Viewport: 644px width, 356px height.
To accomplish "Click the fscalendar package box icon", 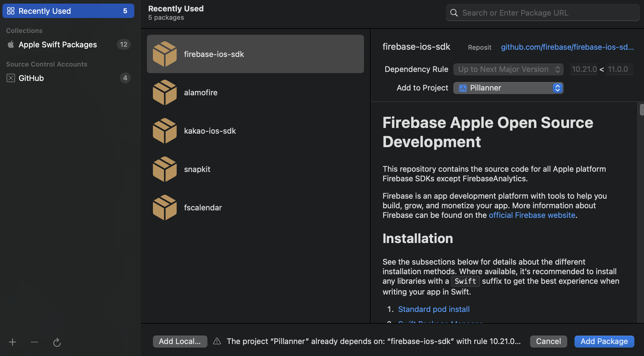I will 165,207.
